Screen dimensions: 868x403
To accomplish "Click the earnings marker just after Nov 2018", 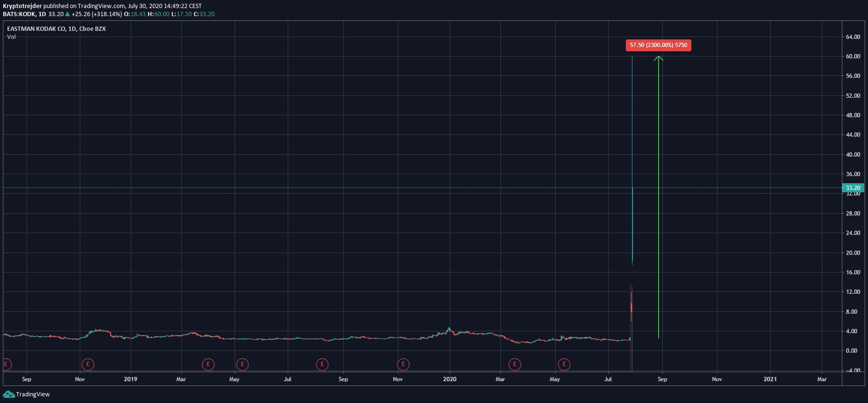I will coord(88,364).
